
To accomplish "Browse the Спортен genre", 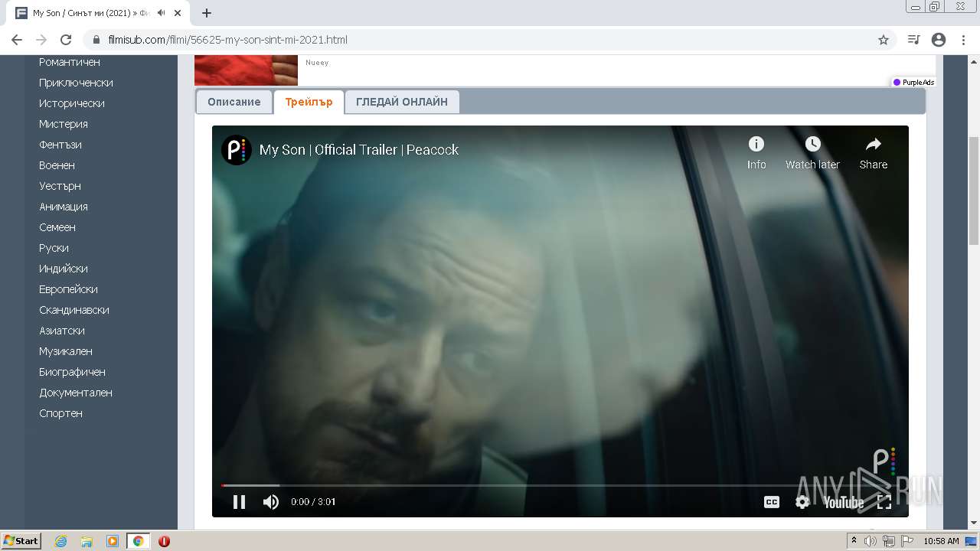I will (x=60, y=413).
